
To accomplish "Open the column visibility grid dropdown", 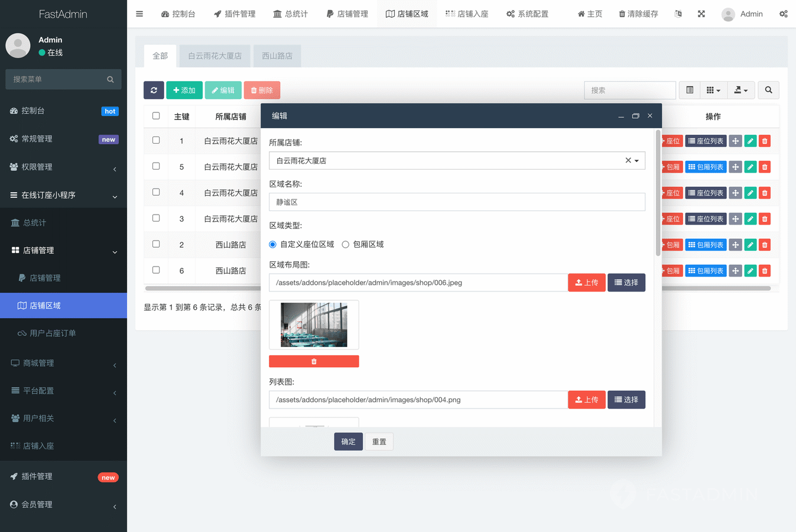I will (713, 90).
